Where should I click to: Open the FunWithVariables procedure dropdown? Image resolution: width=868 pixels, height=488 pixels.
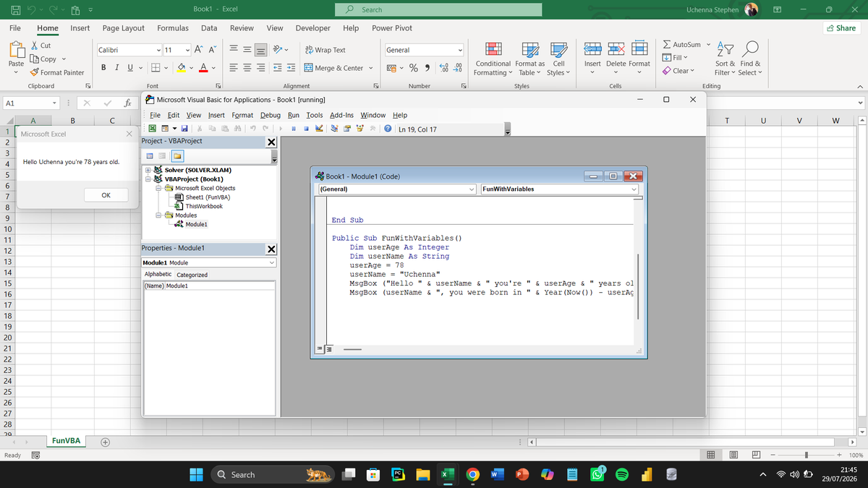635,189
